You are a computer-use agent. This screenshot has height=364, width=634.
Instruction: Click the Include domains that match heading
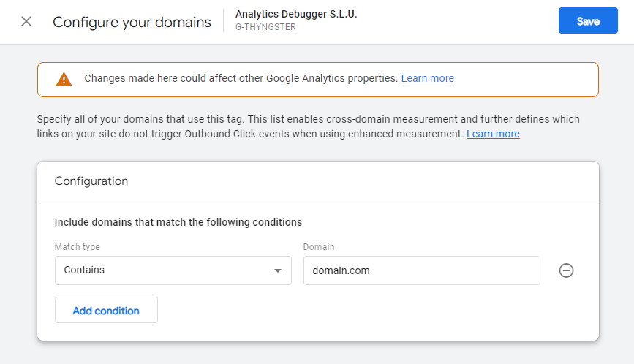click(178, 222)
